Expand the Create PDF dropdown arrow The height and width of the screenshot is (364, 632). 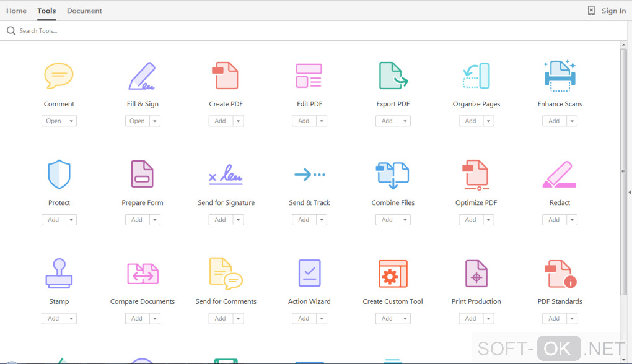tap(238, 121)
